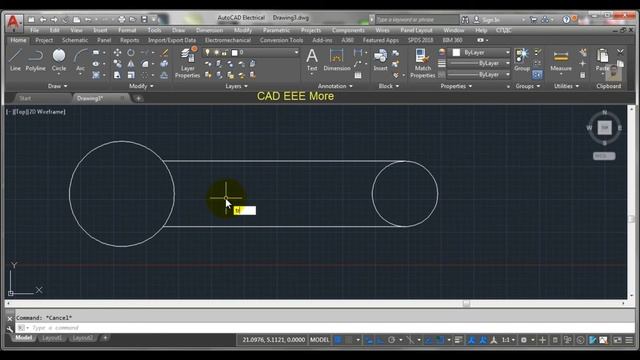The width and height of the screenshot is (640, 360).
Task: Toggle layer freeze sun icon in layer dropdown
Action: click(x=216, y=52)
